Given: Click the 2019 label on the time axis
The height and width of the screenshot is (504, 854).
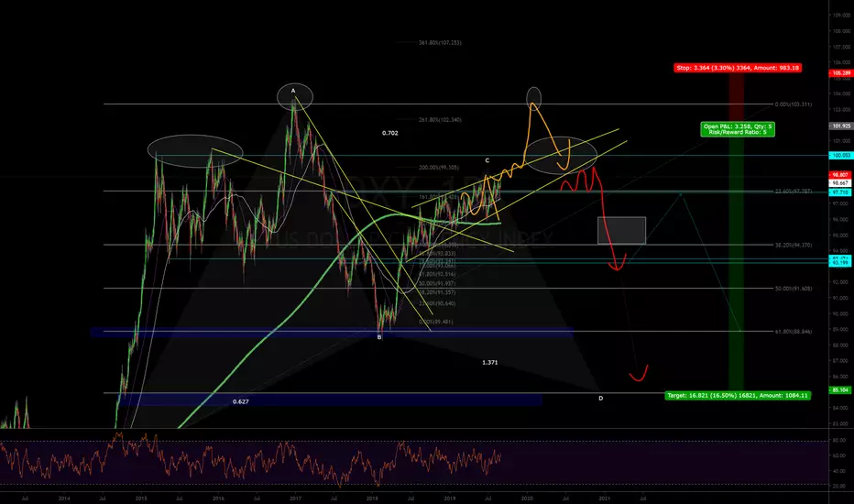Looking at the screenshot, I should [x=450, y=498].
